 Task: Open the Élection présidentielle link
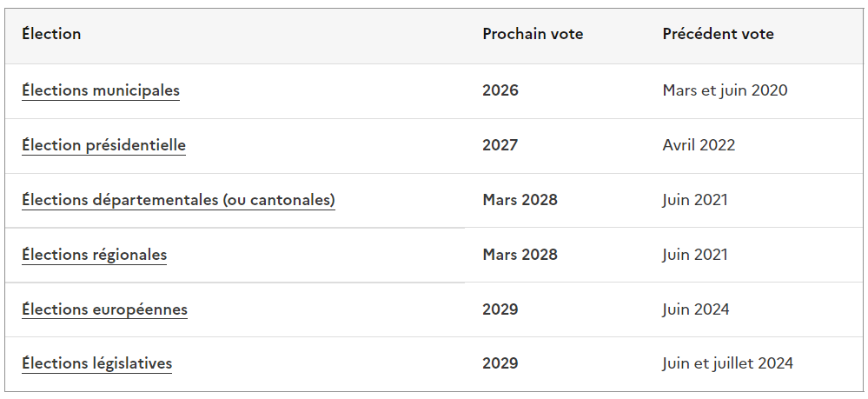tap(104, 145)
